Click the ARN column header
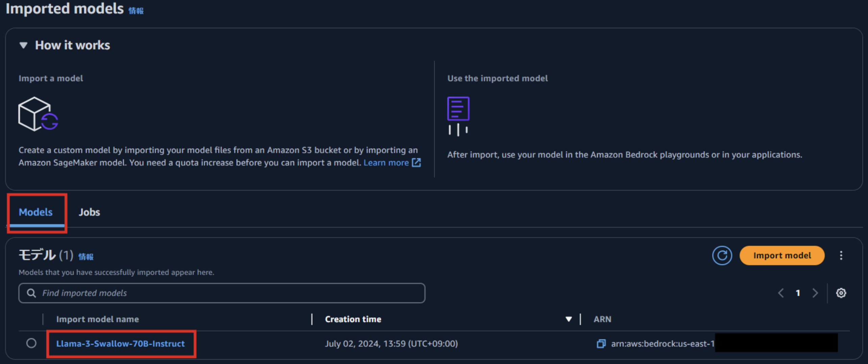 (x=602, y=319)
